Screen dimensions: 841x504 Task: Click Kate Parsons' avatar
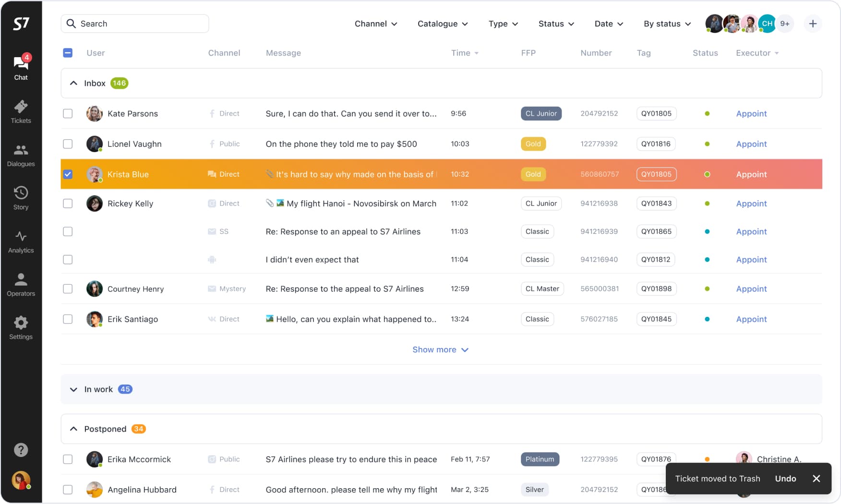[x=95, y=114]
